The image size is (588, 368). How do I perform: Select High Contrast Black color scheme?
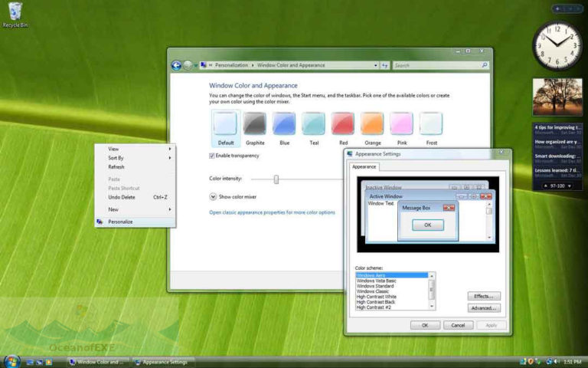(x=392, y=302)
